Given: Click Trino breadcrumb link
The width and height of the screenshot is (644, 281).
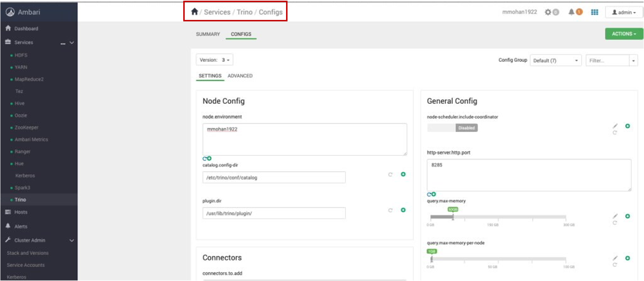Looking at the screenshot, I should (x=244, y=12).
